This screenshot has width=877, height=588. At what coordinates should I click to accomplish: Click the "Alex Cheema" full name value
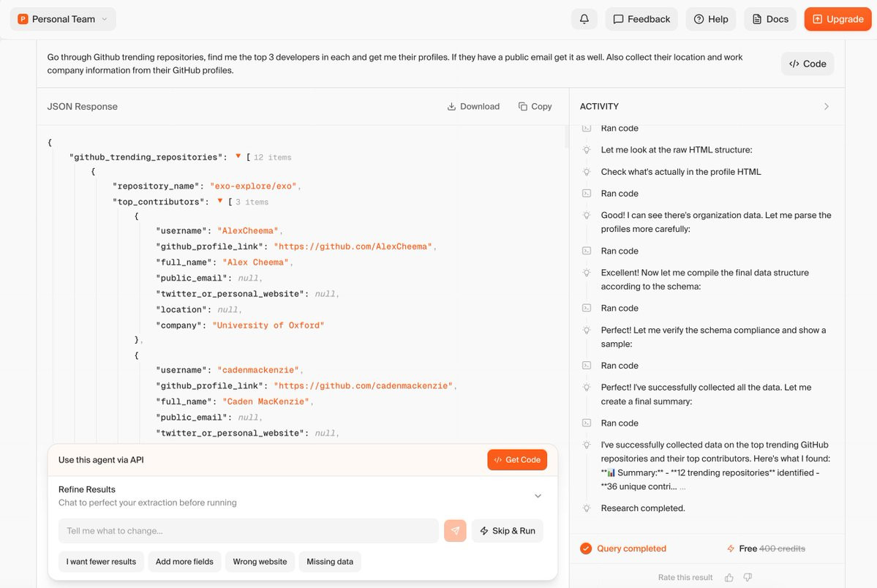(255, 263)
